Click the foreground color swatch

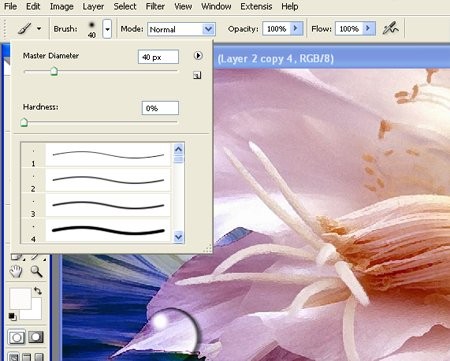tap(20, 299)
